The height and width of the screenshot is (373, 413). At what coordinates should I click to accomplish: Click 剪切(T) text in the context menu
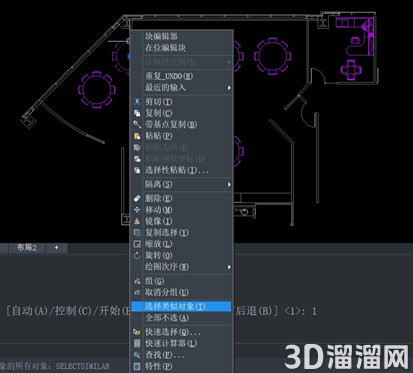(159, 102)
